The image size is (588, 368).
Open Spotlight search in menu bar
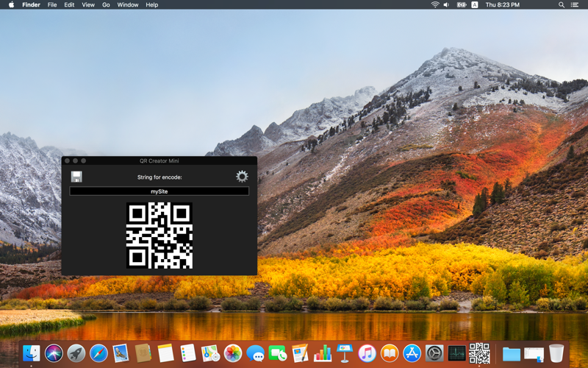[562, 5]
